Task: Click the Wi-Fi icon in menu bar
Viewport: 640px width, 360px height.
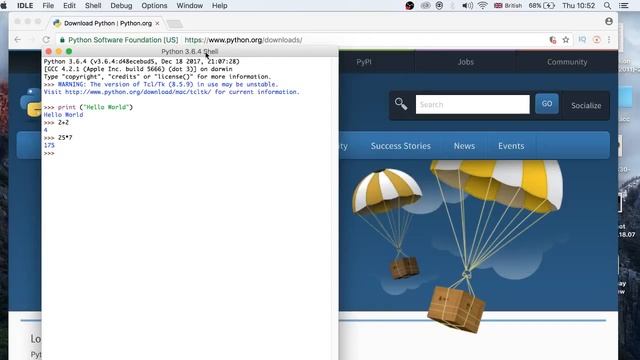Action: pyautogui.click(x=482, y=6)
